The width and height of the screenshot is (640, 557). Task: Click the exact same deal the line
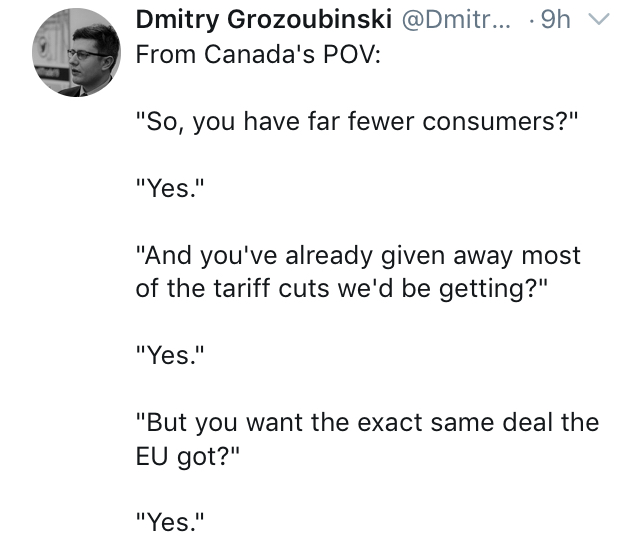tap(367, 422)
